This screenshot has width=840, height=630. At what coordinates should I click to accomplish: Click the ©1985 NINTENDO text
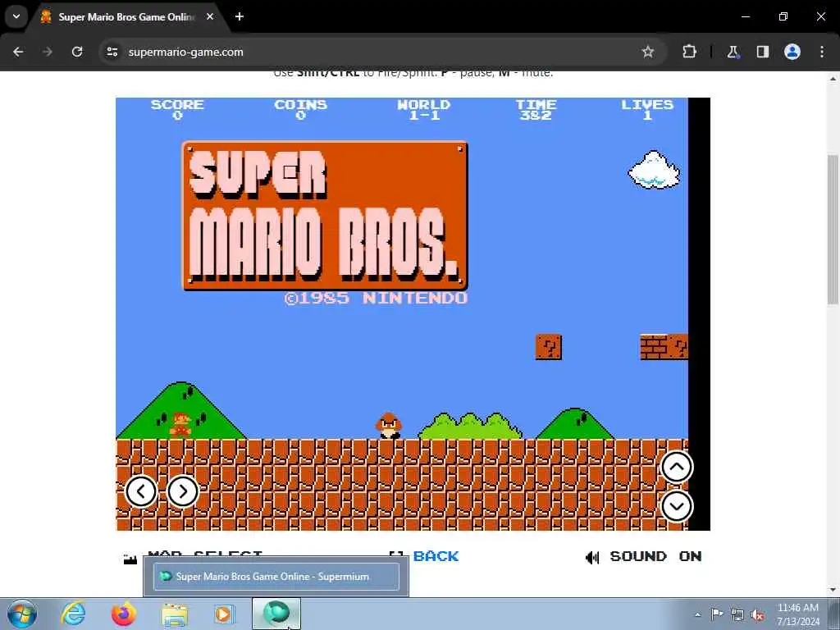coord(376,298)
